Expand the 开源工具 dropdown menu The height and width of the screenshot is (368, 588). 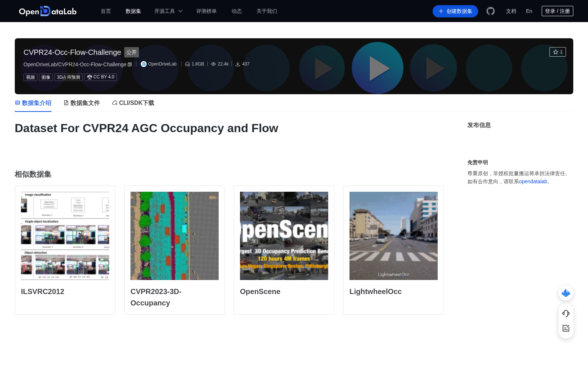coord(168,11)
